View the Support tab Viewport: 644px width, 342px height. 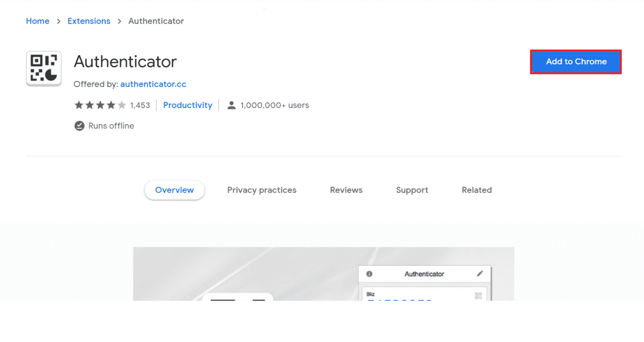pyautogui.click(x=412, y=190)
